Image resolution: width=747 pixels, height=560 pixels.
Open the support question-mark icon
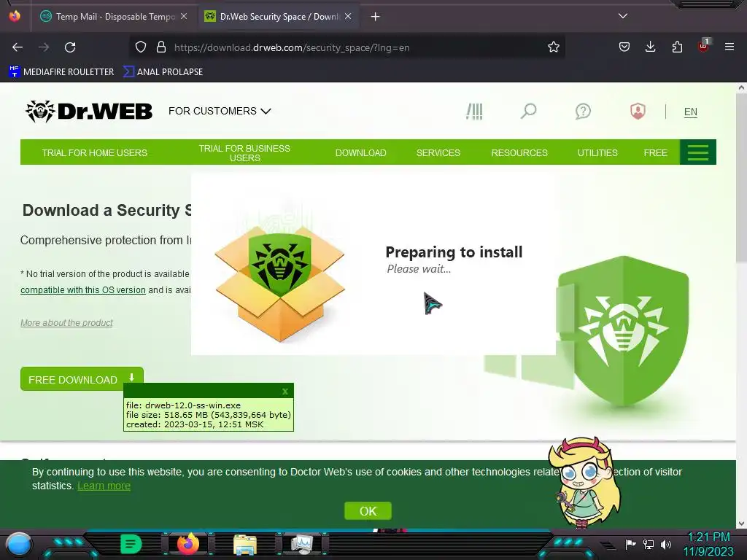[x=583, y=112]
